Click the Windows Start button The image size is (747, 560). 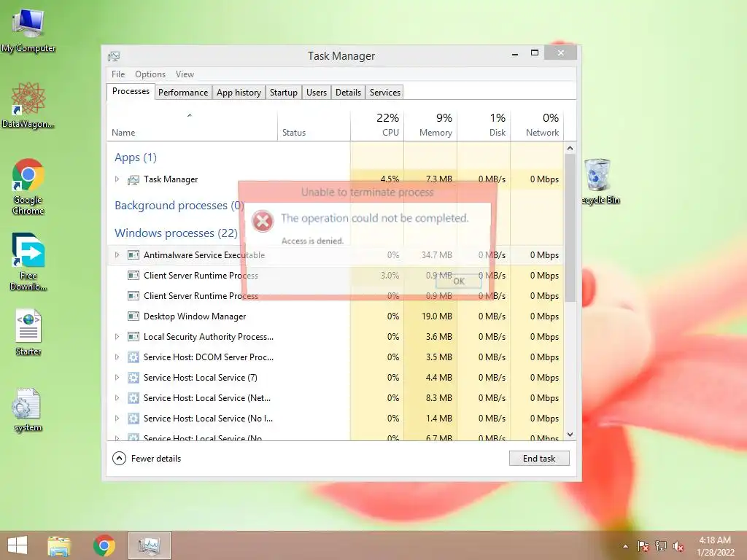18,545
